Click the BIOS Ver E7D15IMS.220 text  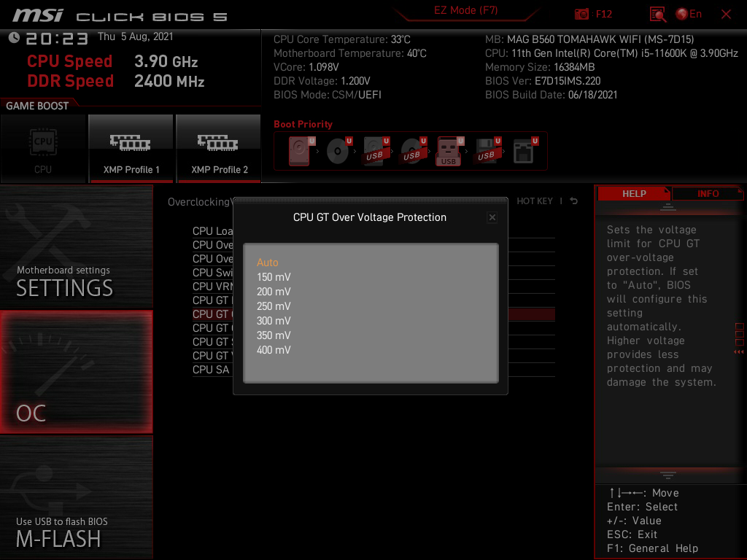543,81
